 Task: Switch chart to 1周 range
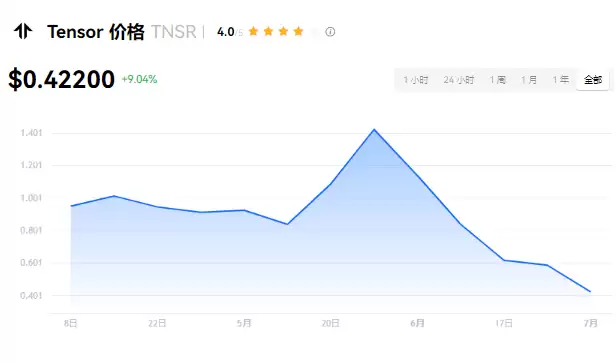pyautogui.click(x=498, y=80)
